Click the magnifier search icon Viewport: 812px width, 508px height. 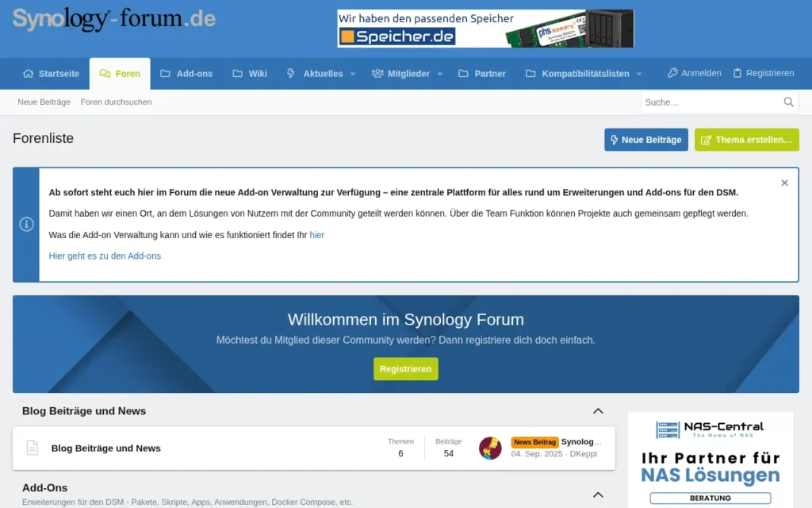788,102
